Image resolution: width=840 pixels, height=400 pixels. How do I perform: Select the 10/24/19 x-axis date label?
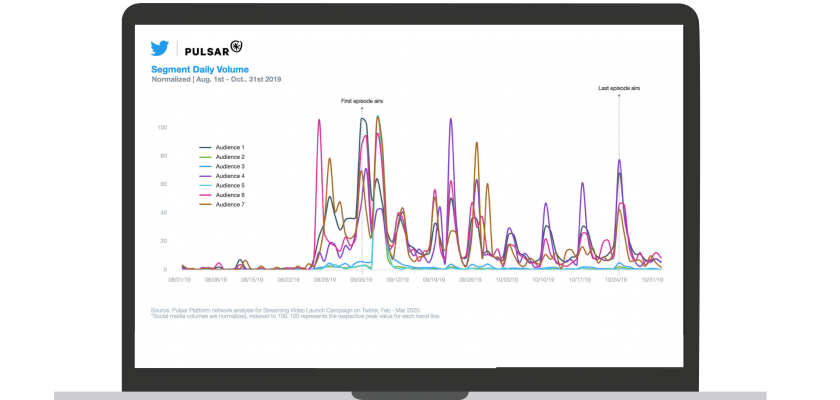click(x=617, y=280)
